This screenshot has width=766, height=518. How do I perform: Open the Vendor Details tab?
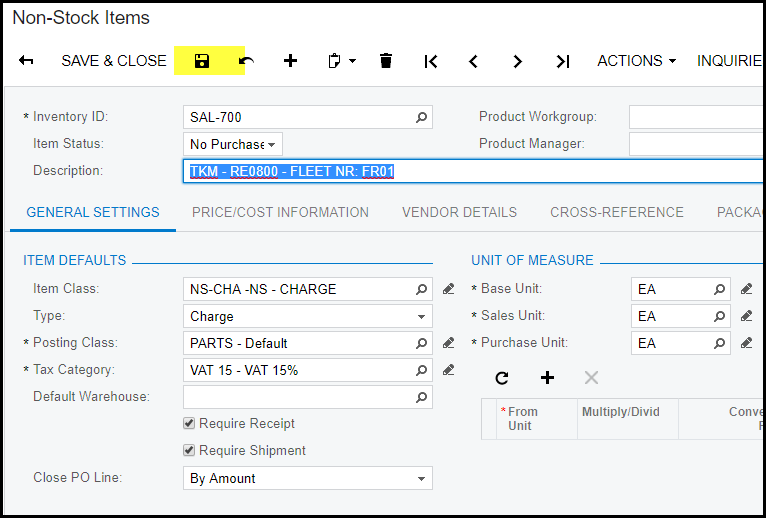459,212
